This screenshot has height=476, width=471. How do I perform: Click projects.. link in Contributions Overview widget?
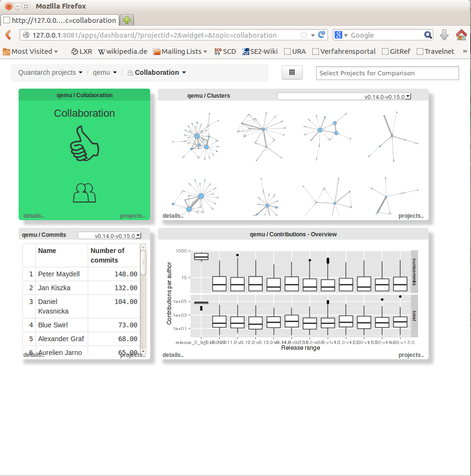point(411,355)
